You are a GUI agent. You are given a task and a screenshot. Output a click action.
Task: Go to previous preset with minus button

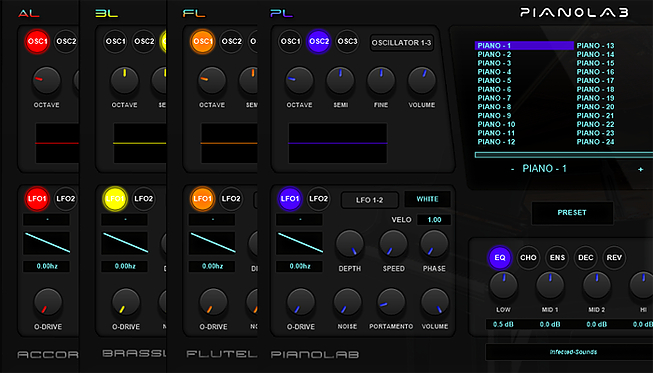click(512, 169)
